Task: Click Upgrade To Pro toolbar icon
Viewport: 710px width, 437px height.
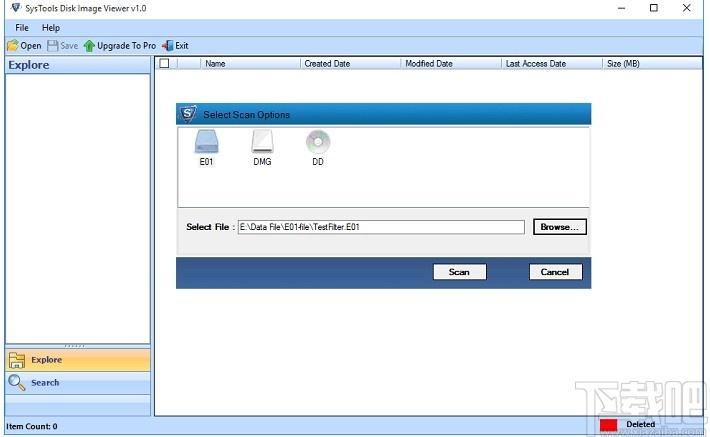Action: pyautogui.click(x=90, y=46)
